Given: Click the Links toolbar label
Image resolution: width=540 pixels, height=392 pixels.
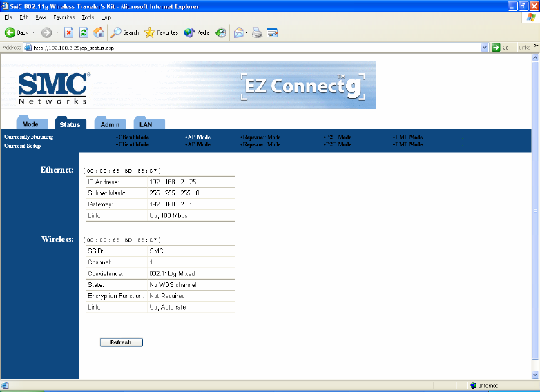Looking at the screenshot, I should [525, 48].
